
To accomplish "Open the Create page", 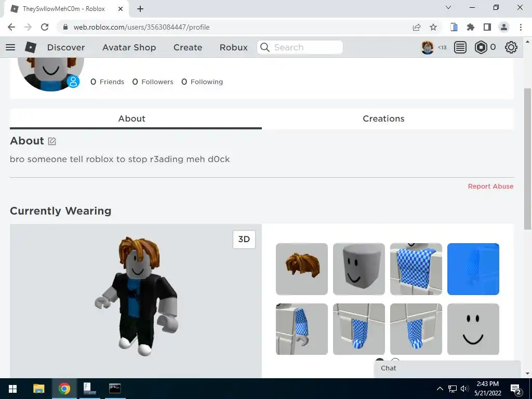I will [188, 47].
